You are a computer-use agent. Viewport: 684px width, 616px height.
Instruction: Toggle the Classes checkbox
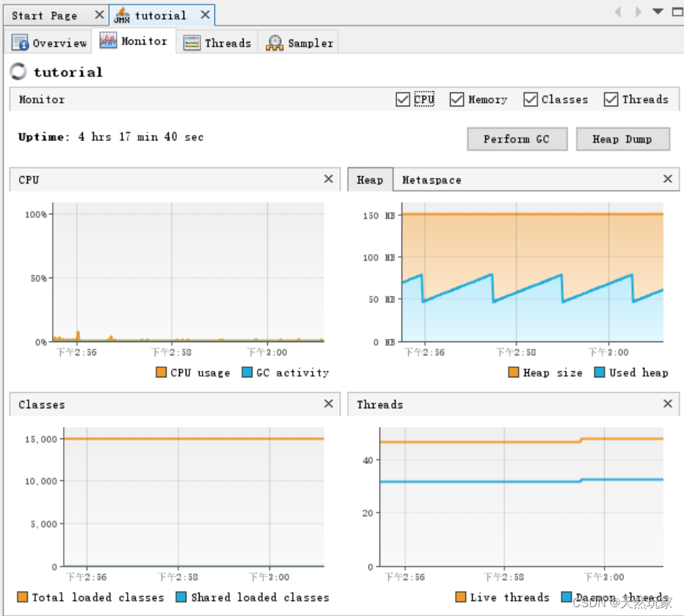click(x=531, y=99)
